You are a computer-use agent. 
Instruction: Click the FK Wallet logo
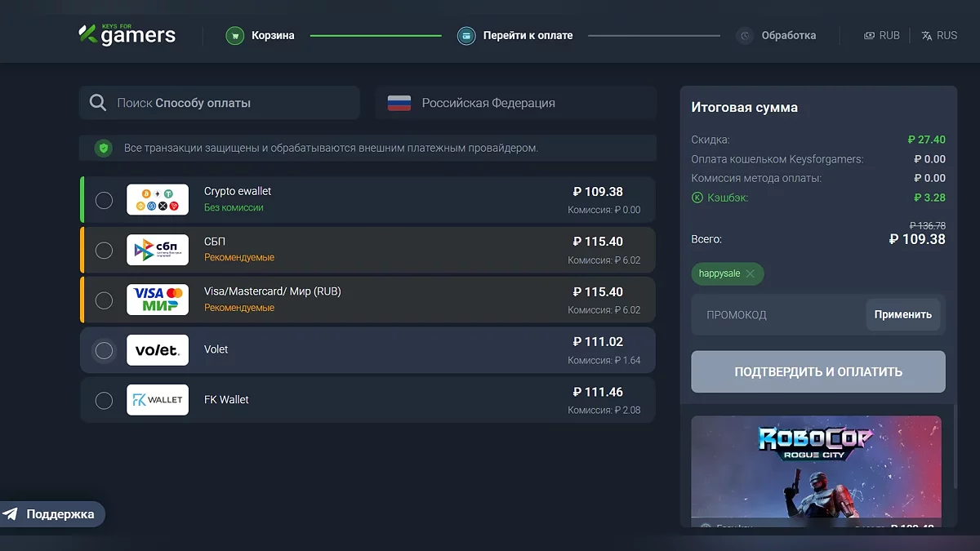tap(158, 400)
